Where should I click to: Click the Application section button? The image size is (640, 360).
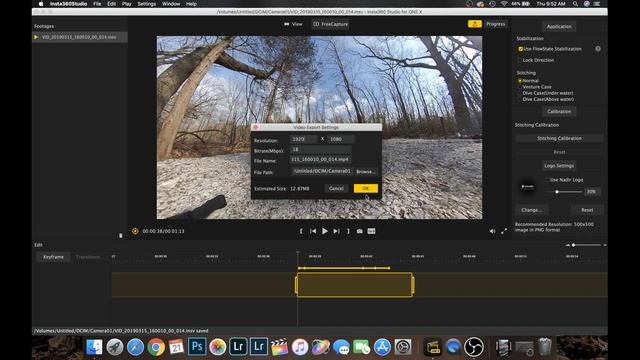(559, 27)
